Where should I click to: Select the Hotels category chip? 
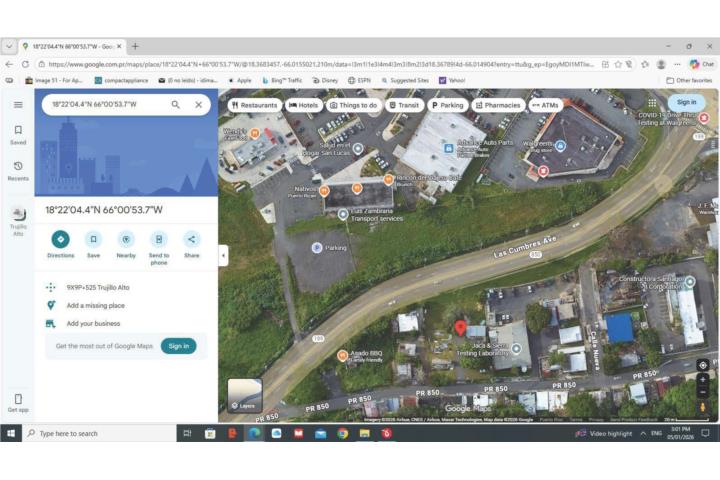[303, 105]
